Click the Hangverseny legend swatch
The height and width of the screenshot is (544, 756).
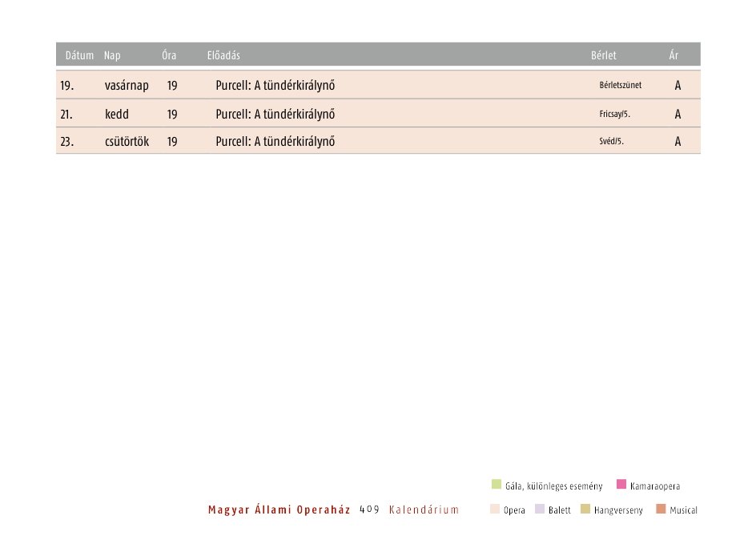585,509
